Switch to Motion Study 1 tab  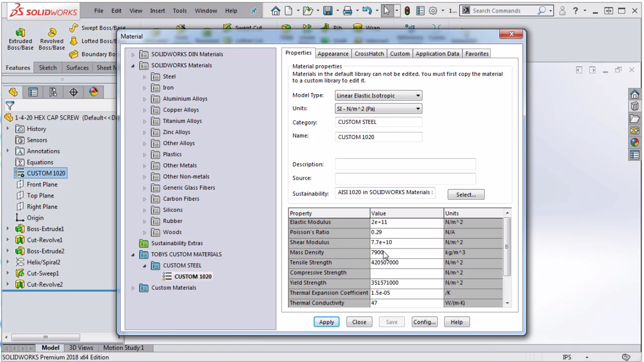click(x=123, y=348)
